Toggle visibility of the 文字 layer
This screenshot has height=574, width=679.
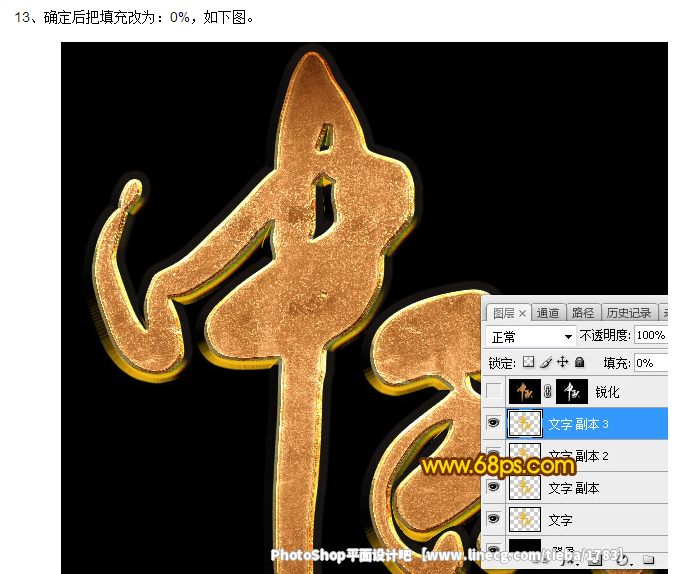(x=494, y=520)
